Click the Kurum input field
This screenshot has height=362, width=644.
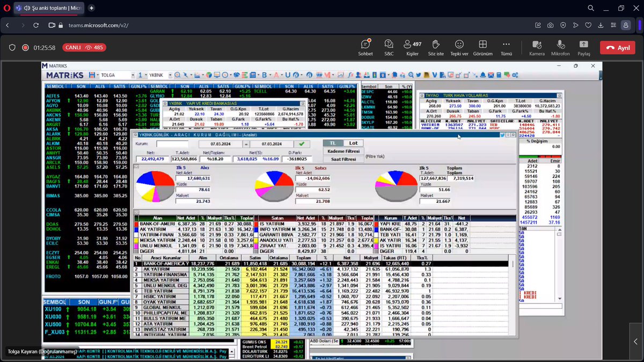point(172,144)
